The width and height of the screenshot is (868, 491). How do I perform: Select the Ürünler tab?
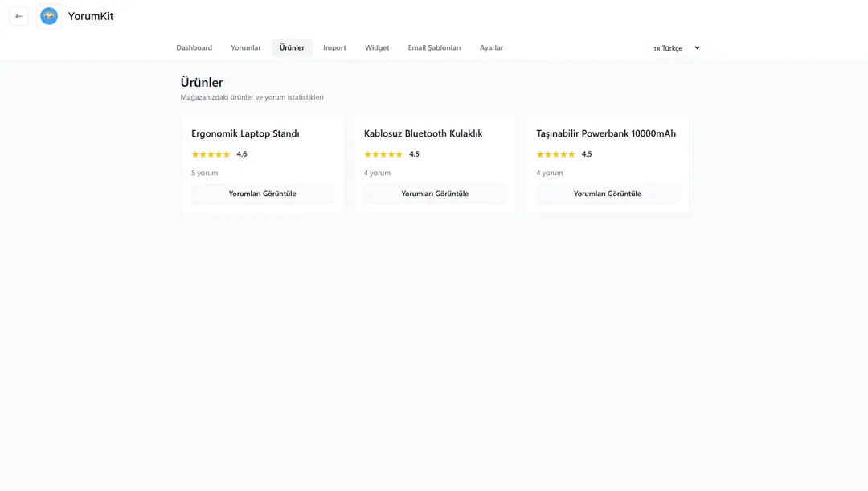pyautogui.click(x=292, y=48)
